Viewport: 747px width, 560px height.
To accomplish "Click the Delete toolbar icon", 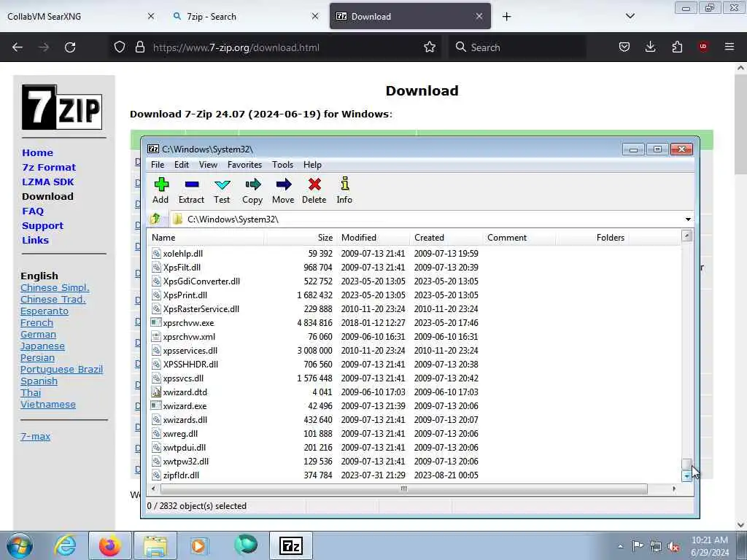I will (314, 190).
